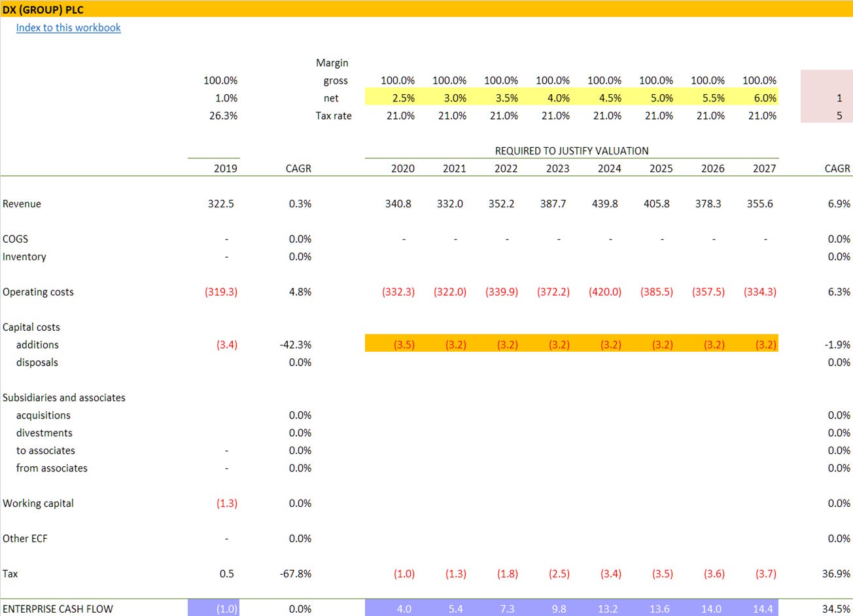853x616 pixels.
Task: Select the Tax forecast CAGR 36.9%
Action: [837, 574]
